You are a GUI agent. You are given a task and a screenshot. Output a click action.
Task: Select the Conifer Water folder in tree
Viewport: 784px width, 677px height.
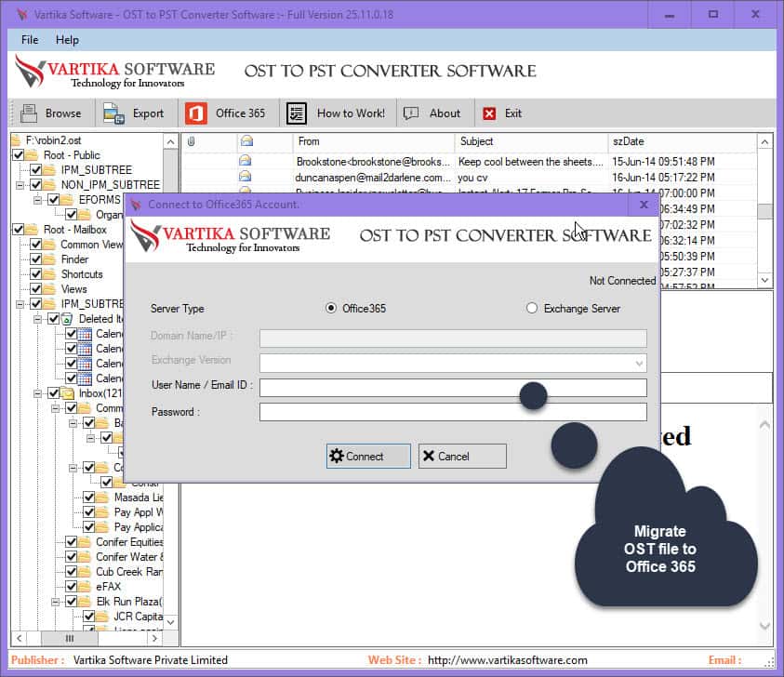(130, 556)
